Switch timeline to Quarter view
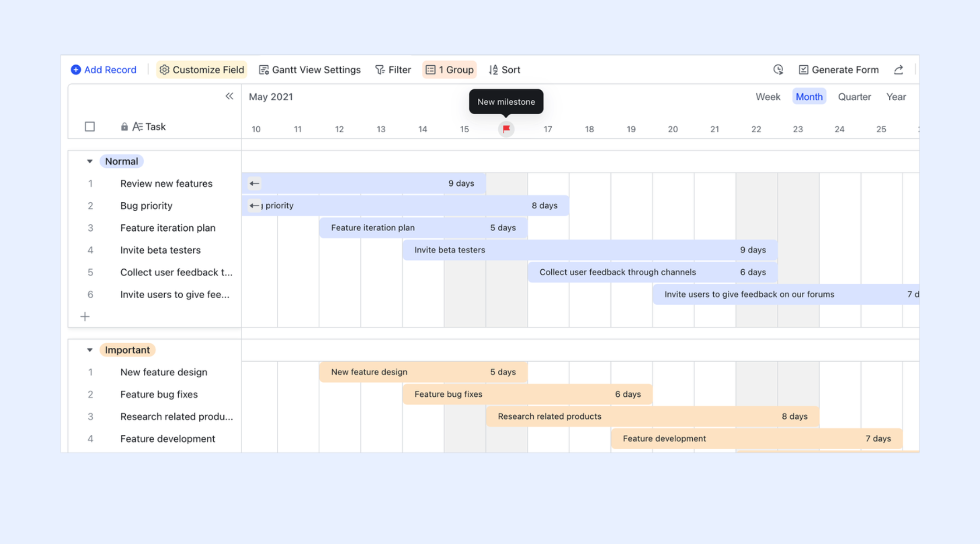The width and height of the screenshot is (980, 544). coord(854,97)
